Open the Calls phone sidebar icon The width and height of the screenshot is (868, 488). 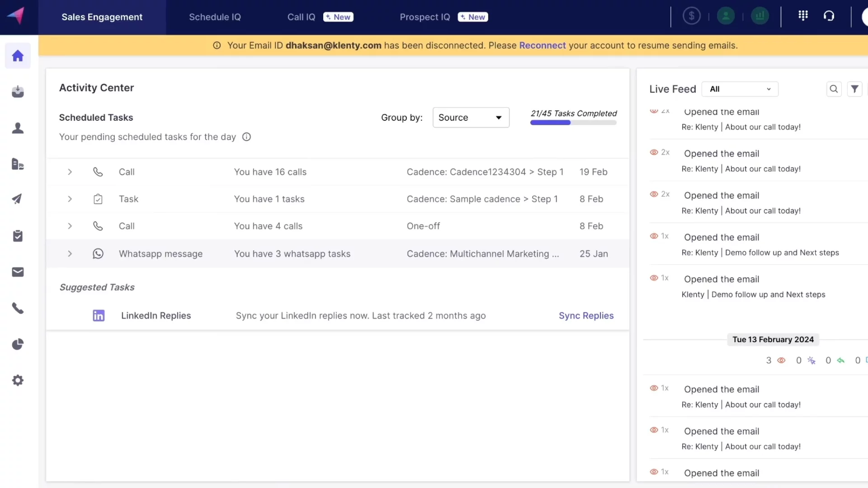(x=18, y=308)
